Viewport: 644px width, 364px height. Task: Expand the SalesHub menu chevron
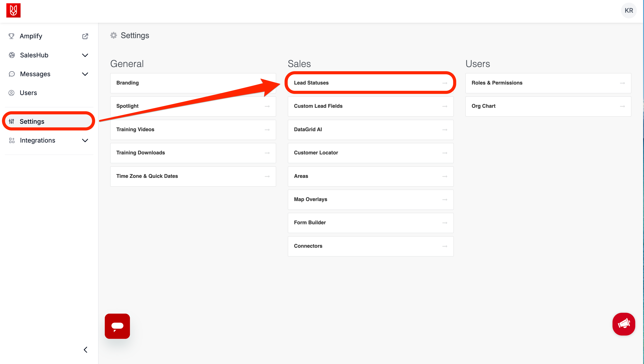[x=85, y=55]
